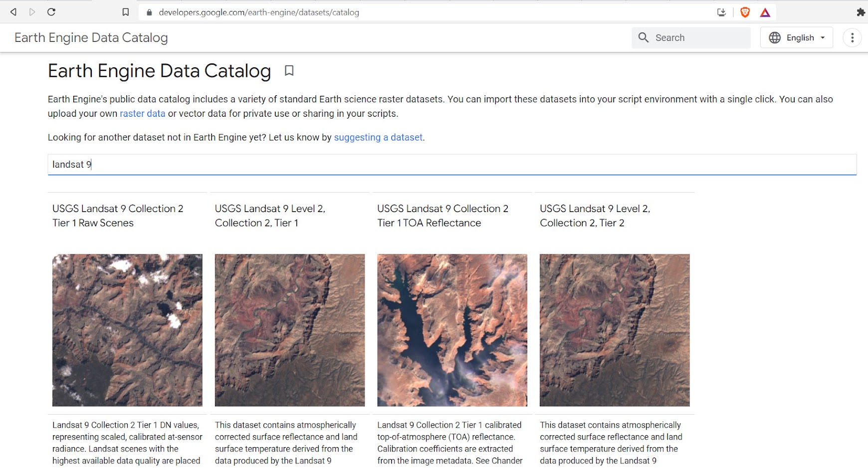Click the install app icon in address bar

pyautogui.click(x=721, y=12)
